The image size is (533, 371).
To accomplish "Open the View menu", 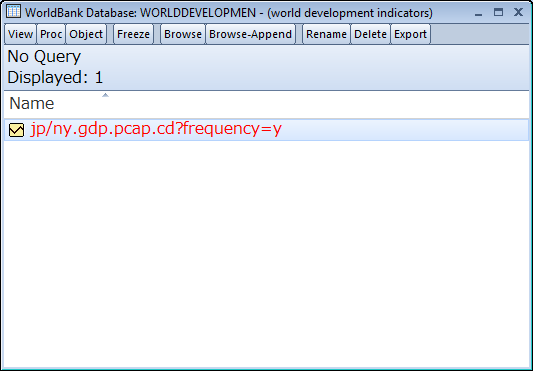I will click(20, 34).
